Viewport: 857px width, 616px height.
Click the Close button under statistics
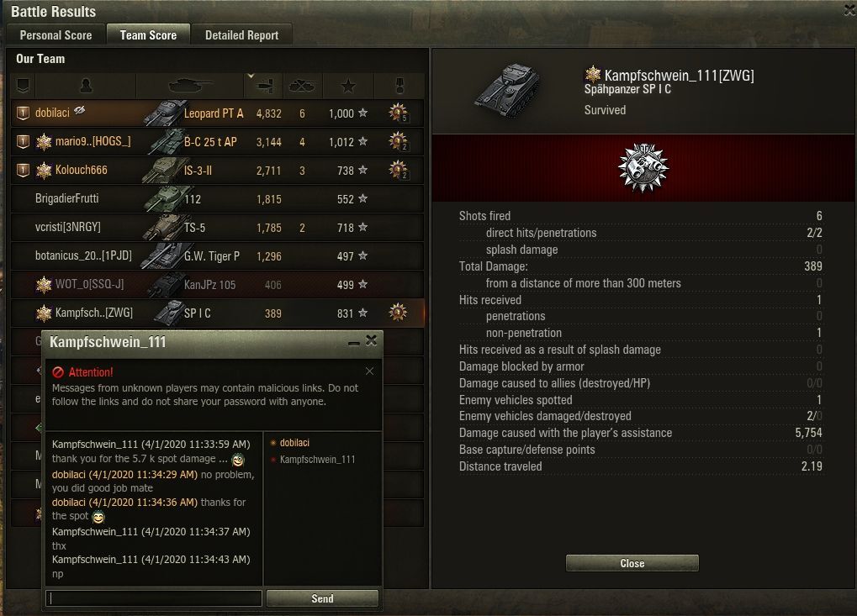[632, 563]
